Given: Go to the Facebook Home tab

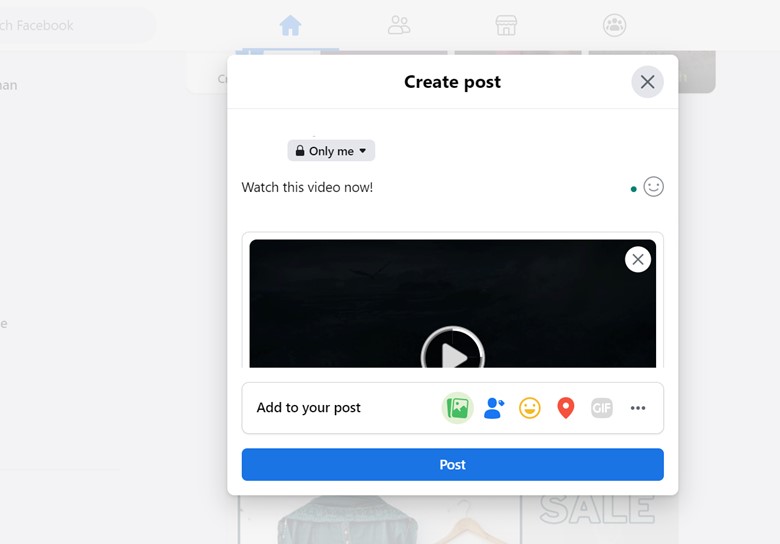Looking at the screenshot, I should coord(290,25).
